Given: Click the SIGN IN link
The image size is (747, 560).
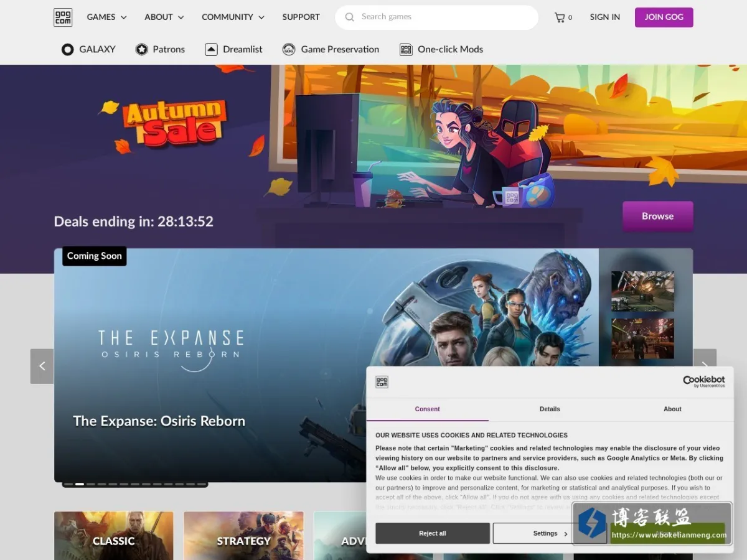Looking at the screenshot, I should click(x=605, y=17).
